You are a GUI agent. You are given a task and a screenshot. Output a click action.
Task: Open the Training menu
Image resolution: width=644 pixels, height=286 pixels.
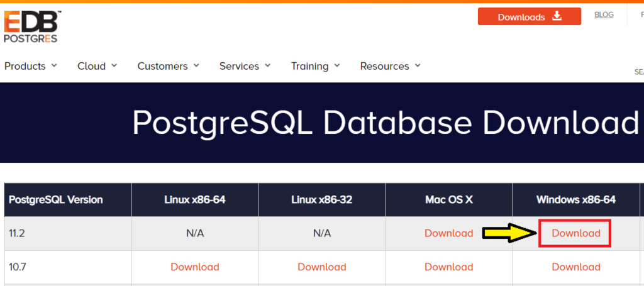[x=309, y=66]
